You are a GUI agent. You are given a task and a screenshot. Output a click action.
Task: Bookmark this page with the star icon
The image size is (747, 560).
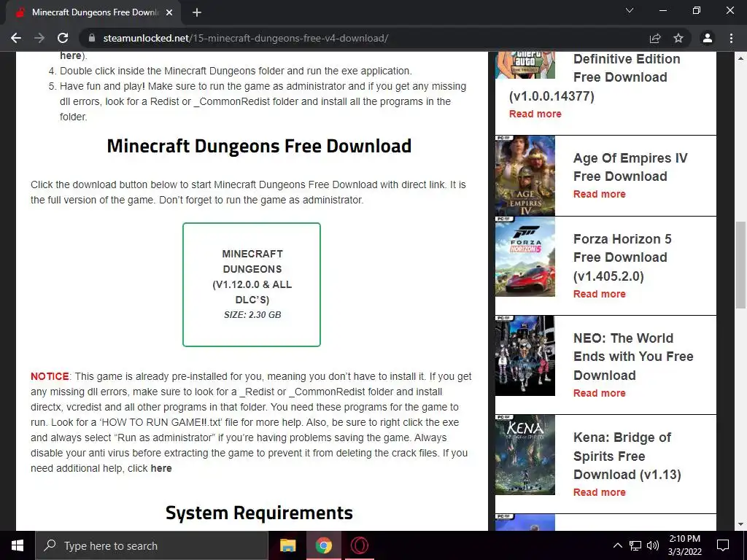[678, 38]
